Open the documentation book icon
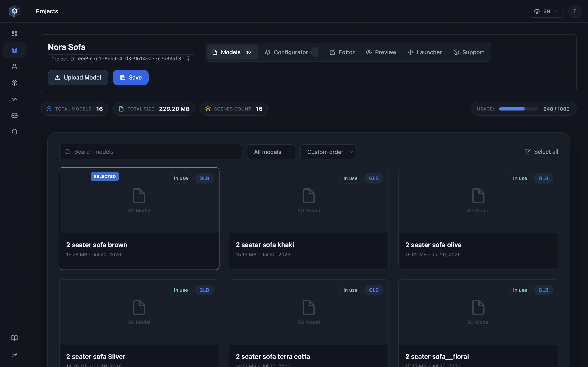This screenshot has height=367, width=588. (x=14, y=338)
